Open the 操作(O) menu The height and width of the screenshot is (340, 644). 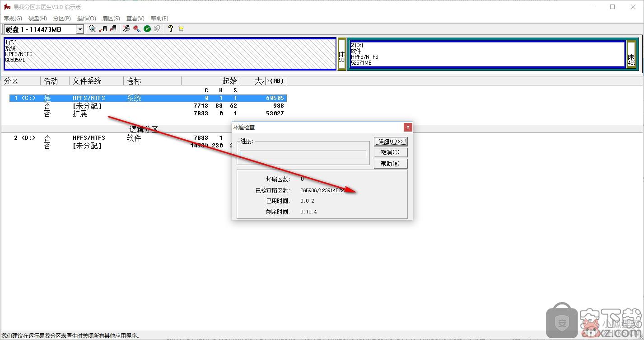pos(87,18)
